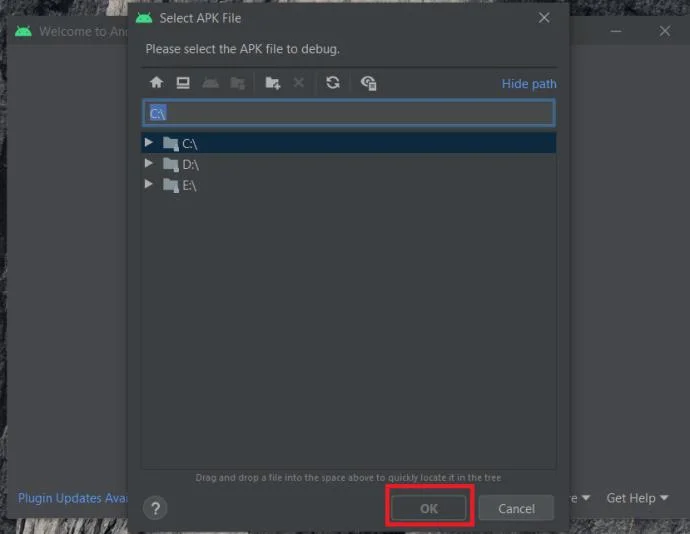690x534 pixels.
Task: Go to the Home directory icon
Action: (156, 82)
